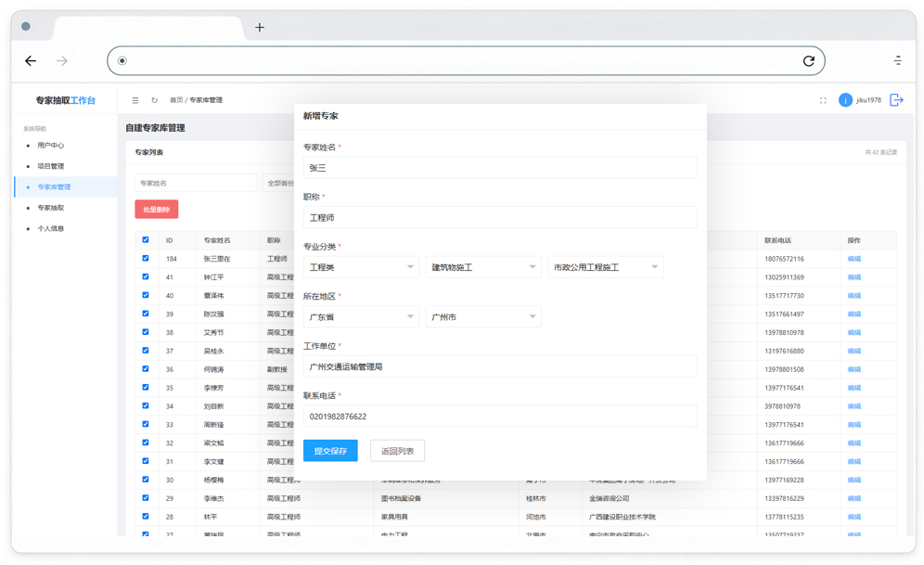Image resolution: width=924 pixels, height=565 pixels.
Task: Click the 返回列表 button
Action: 397,451
